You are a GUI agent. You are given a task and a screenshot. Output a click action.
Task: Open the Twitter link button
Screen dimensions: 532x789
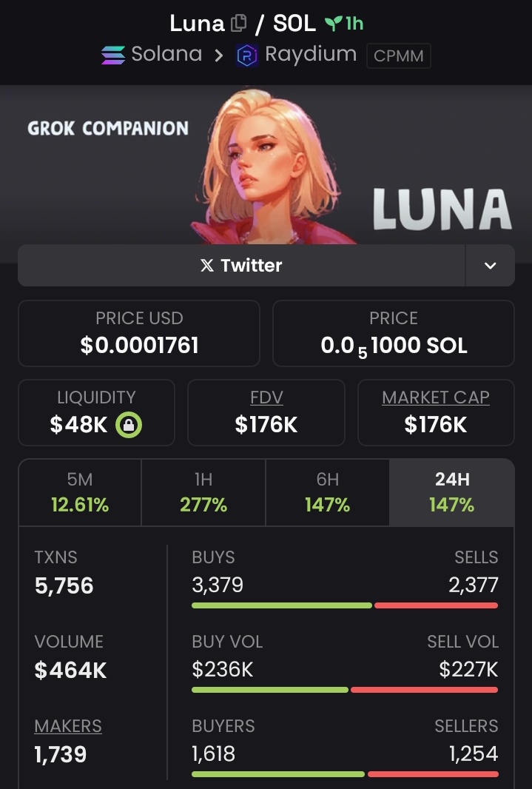(241, 265)
